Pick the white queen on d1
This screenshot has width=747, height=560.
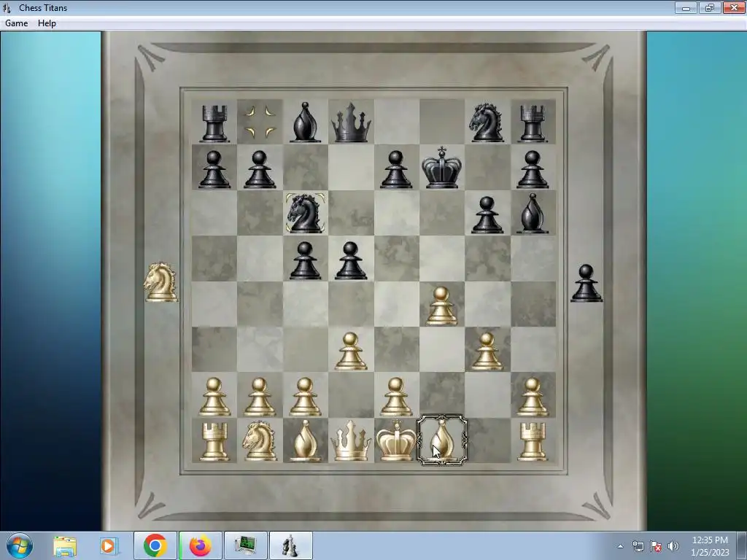(x=351, y=441)
